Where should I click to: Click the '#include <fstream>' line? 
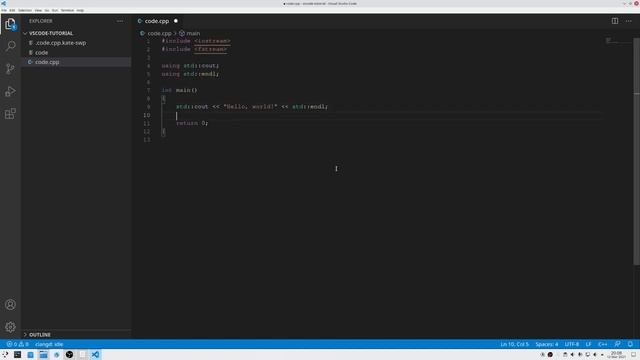[194, 49]
